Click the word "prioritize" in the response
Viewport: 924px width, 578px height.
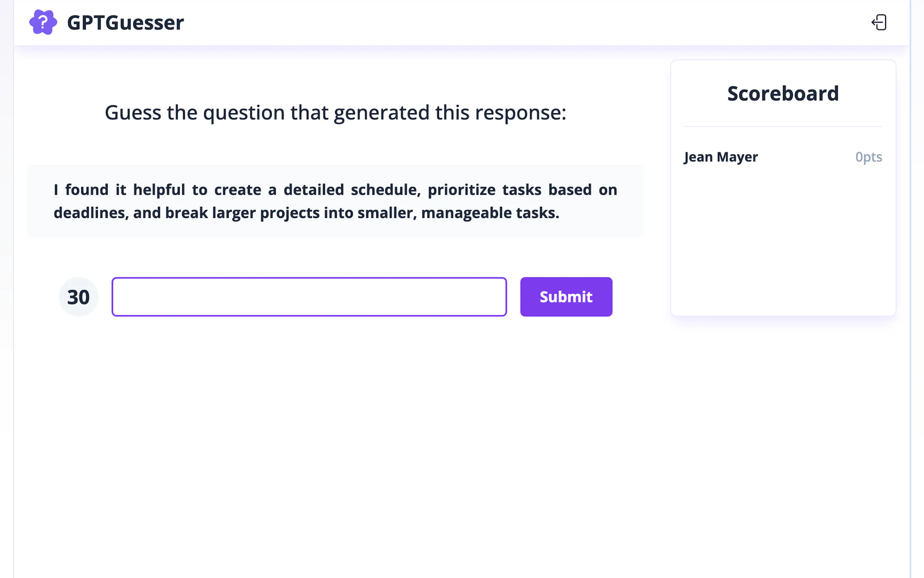point(461,190)
